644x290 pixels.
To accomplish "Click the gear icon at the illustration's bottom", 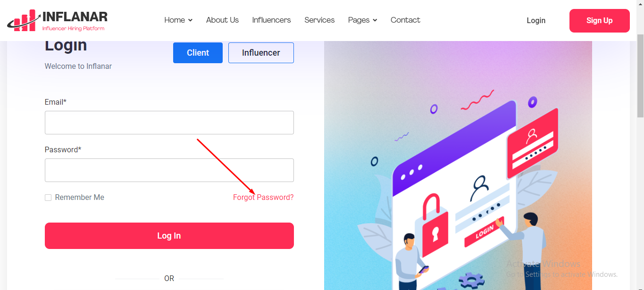I will click(471, 281).
